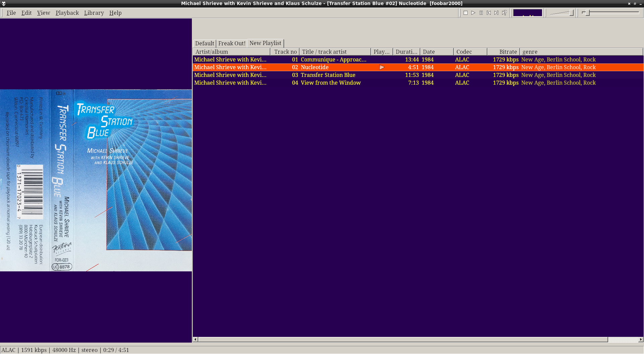Open the Edit menu

[x=26, y=13]
